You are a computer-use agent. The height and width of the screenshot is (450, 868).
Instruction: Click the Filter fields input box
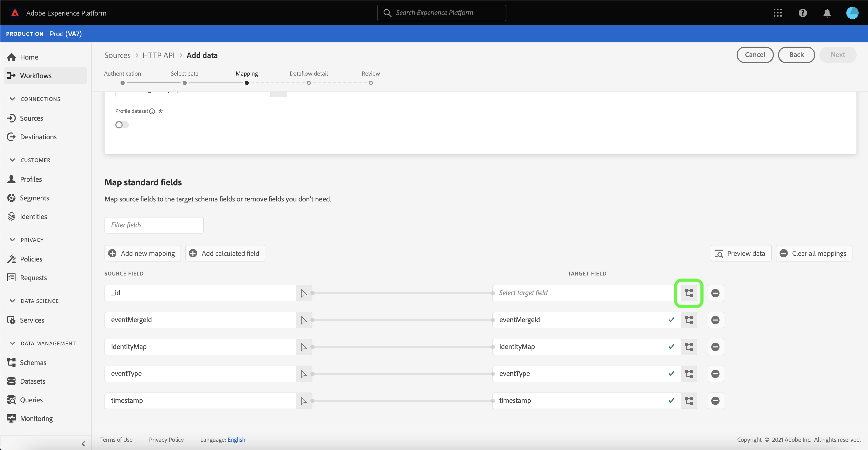coord(154,225)
